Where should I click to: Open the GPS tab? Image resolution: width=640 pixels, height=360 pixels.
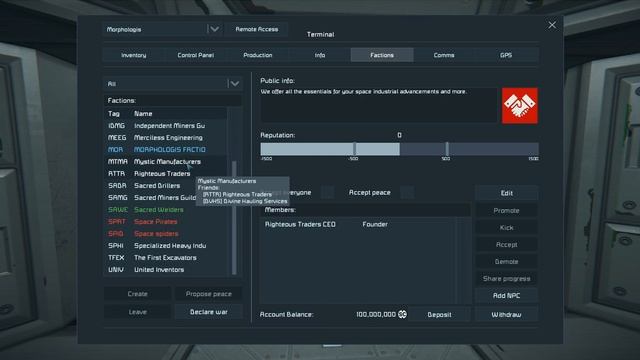506,55
